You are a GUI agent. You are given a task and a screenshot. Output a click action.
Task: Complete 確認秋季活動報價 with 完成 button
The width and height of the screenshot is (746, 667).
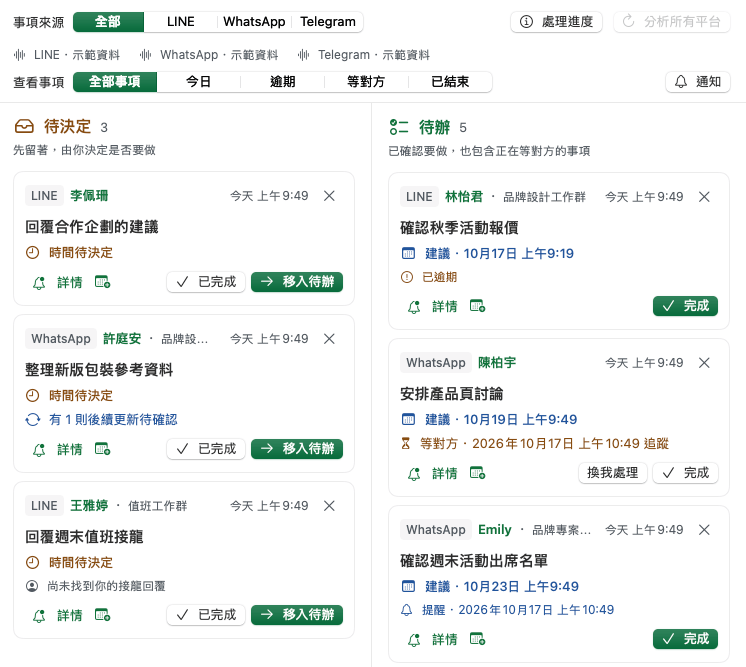click(x=686, y=306)
